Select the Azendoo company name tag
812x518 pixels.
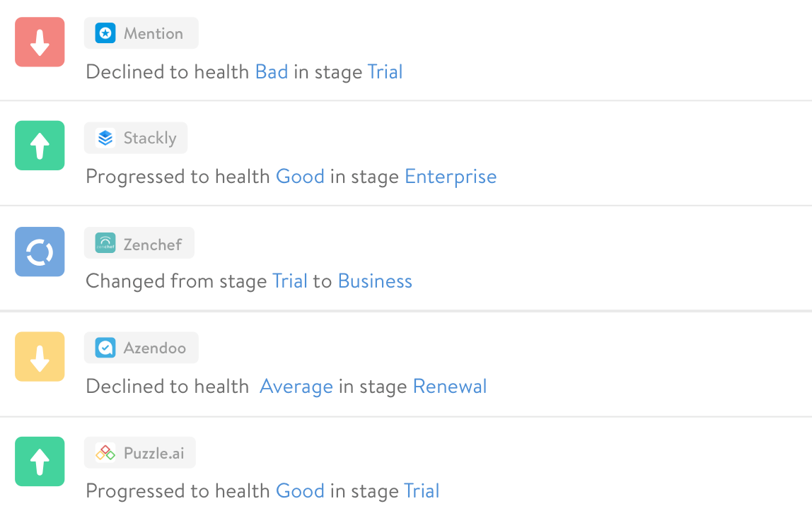click(154, 348)
